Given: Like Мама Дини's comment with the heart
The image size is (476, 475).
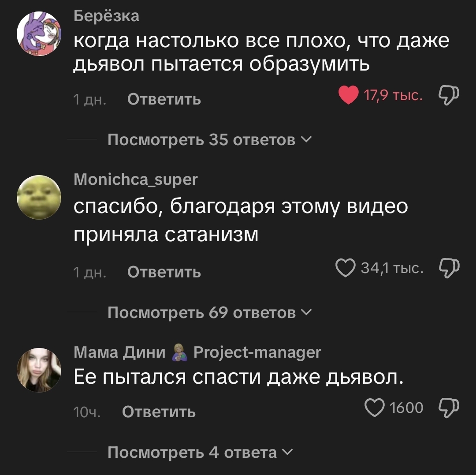Looking at the screenshot, I should [x=374, y=407].
